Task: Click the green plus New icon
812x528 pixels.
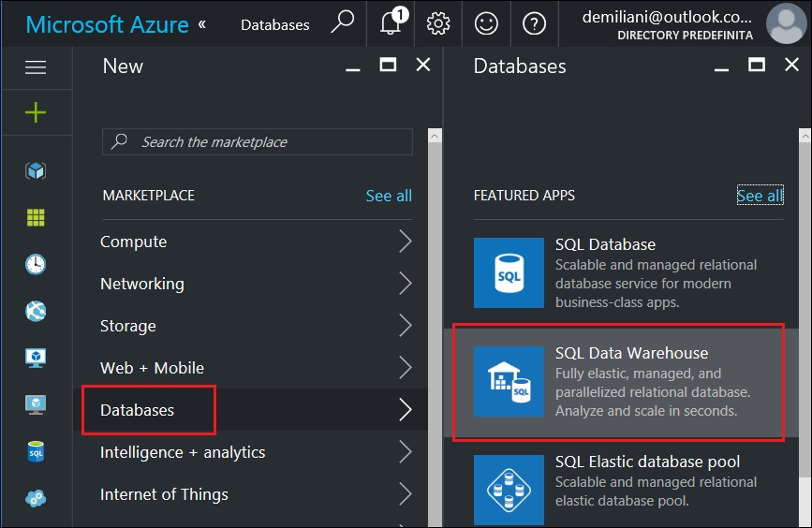Action: point(36,112)
